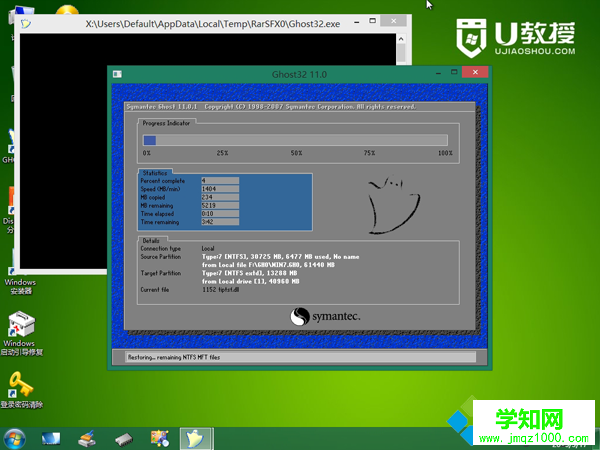Click the Start orb on the taskbar
Viewport: 600px width, 450px height.
pos(15,439)
